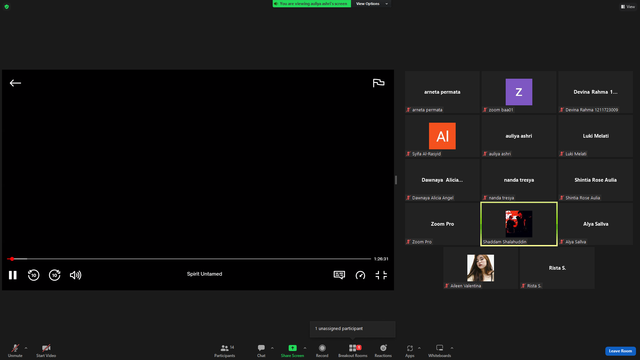This screenshot has width=640, height=360.
Task: Expand Share Screen options arrow
Action: 305,348
